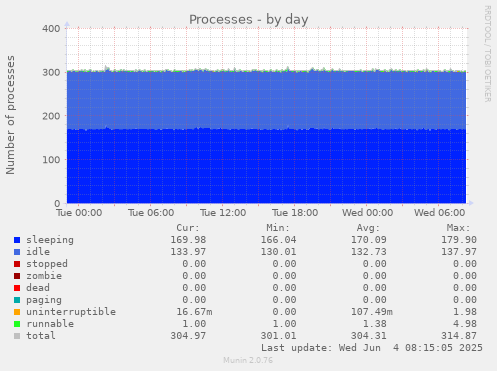
Task: Click the 'Munin 2.0.76' version text
Action: click(x=248, y=360)
